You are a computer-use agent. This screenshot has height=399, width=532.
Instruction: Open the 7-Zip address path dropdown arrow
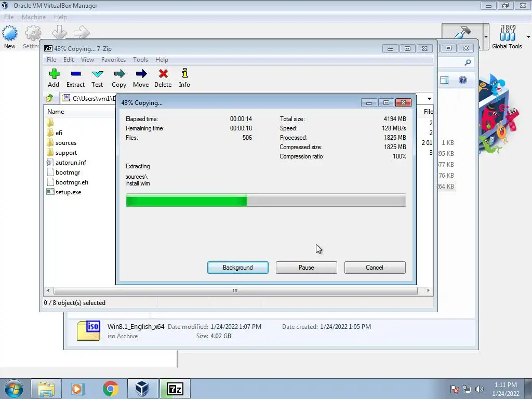tap(429, 98)
